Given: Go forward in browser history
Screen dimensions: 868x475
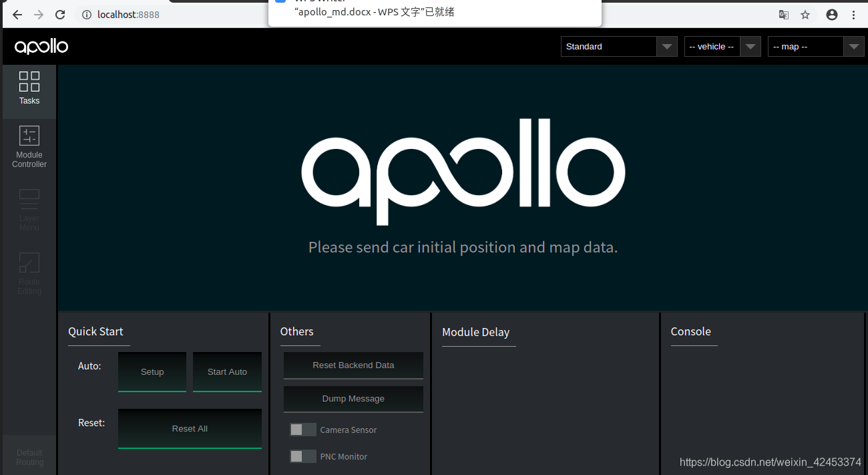Looking at the screenshot, I should pyautogui.click(x=39, y=14).
